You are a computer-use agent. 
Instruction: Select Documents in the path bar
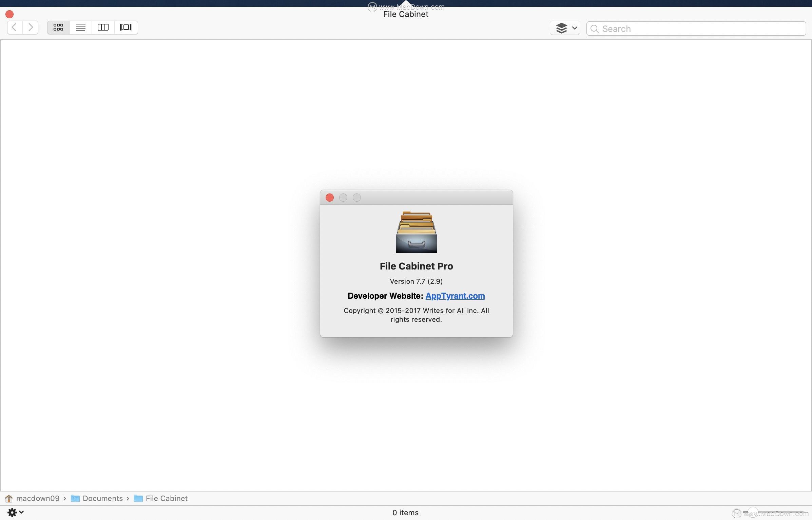click(x=97, y=498)
